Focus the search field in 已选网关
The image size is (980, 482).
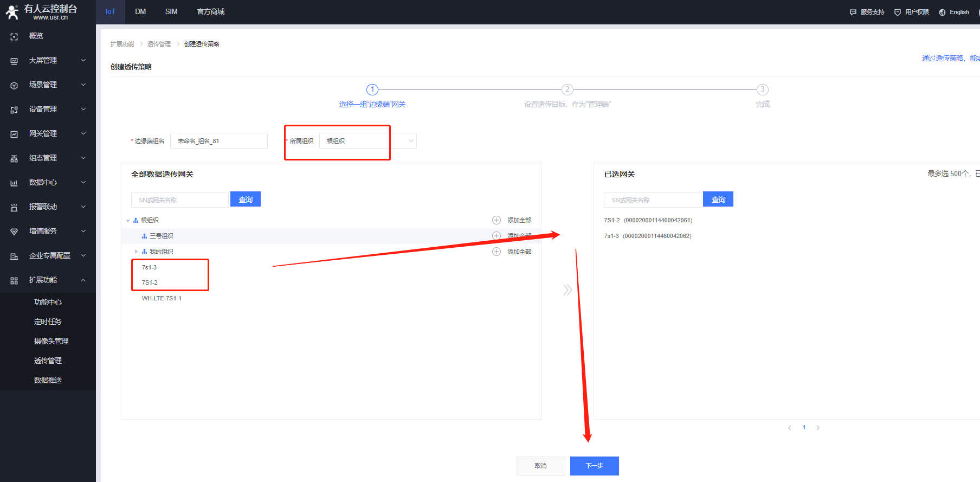pos(653,200)
